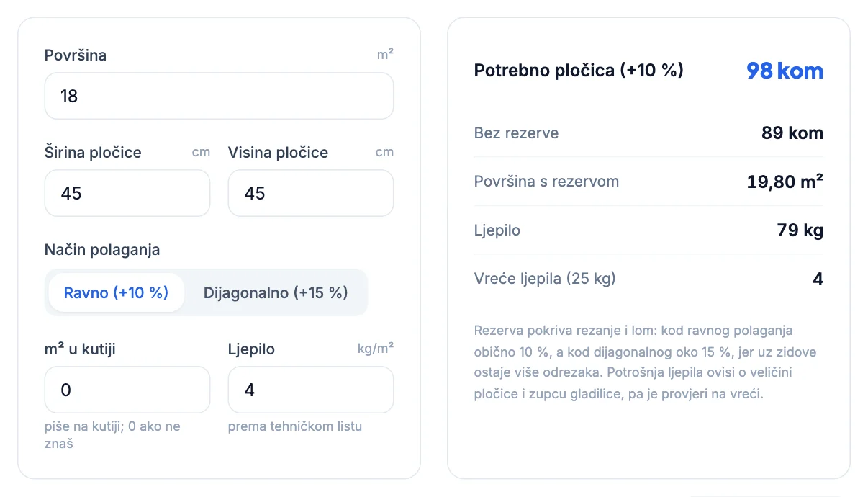Click the Visina pločice label
The width and height of the screenshot is (868, 497).
tap(278, 153)
